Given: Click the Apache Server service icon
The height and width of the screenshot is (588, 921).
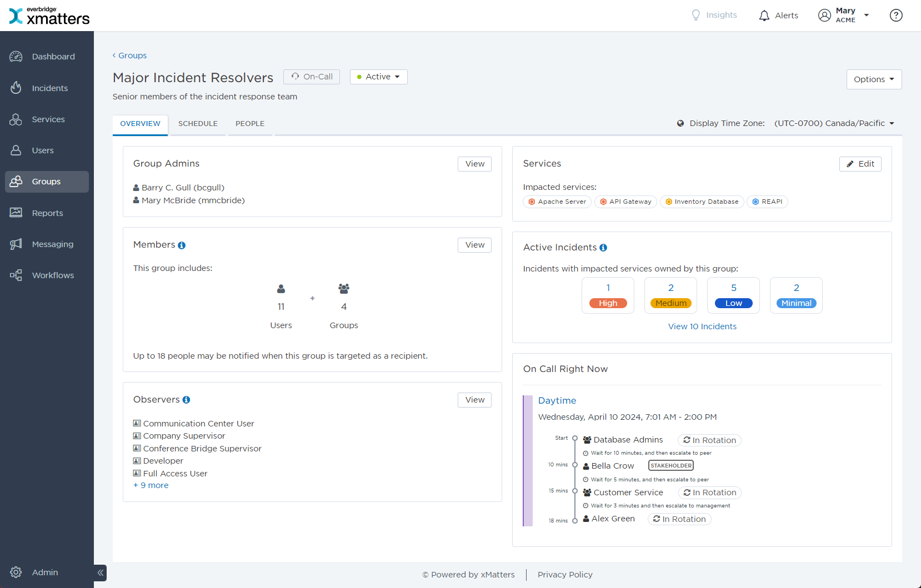Looking at the screenshot, I should coord(532,202).
